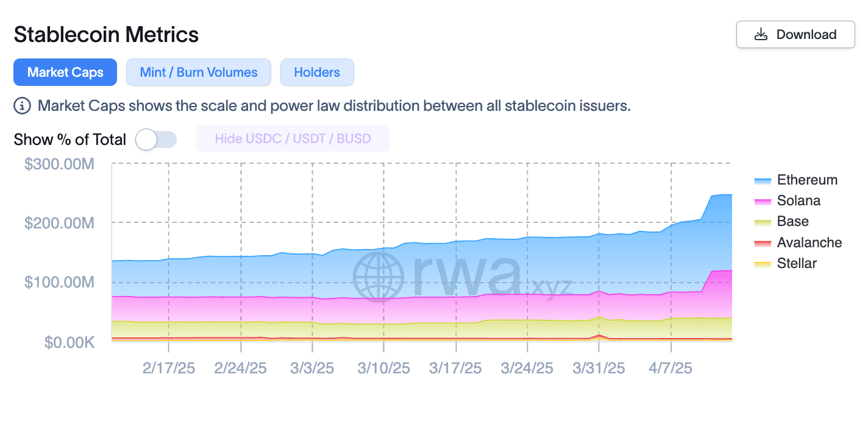Screen dimensions: 868x430
Task: Click the Solana magenta legend swatch
Action: click(x=763, y=202)
